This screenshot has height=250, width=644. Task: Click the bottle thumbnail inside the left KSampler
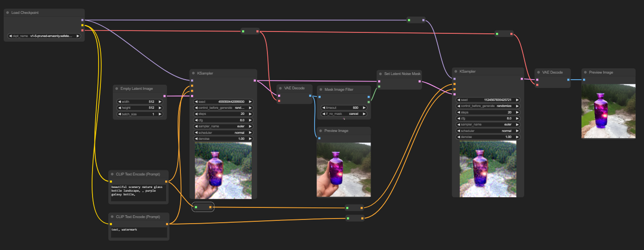(223, 170)
